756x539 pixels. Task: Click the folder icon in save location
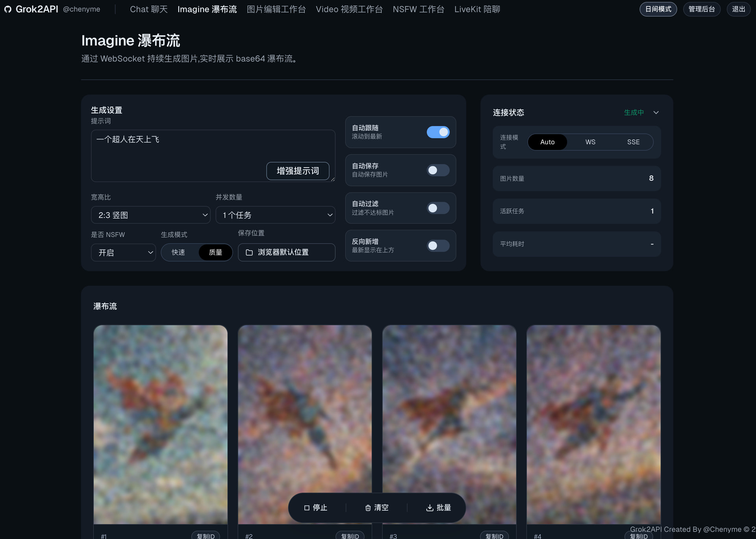(x=249, y=252)
